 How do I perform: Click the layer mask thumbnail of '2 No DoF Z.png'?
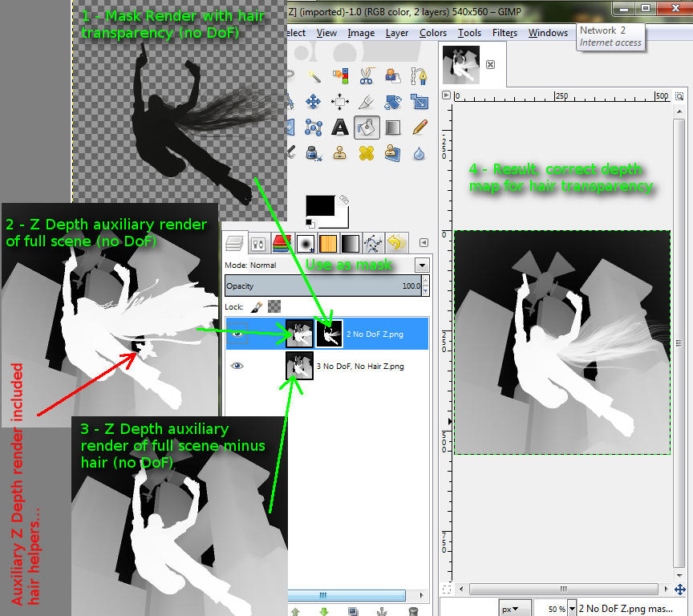[329, 334]
